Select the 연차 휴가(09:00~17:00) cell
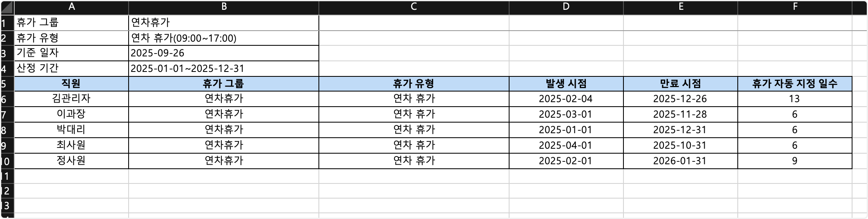 [x=223, y=38]
